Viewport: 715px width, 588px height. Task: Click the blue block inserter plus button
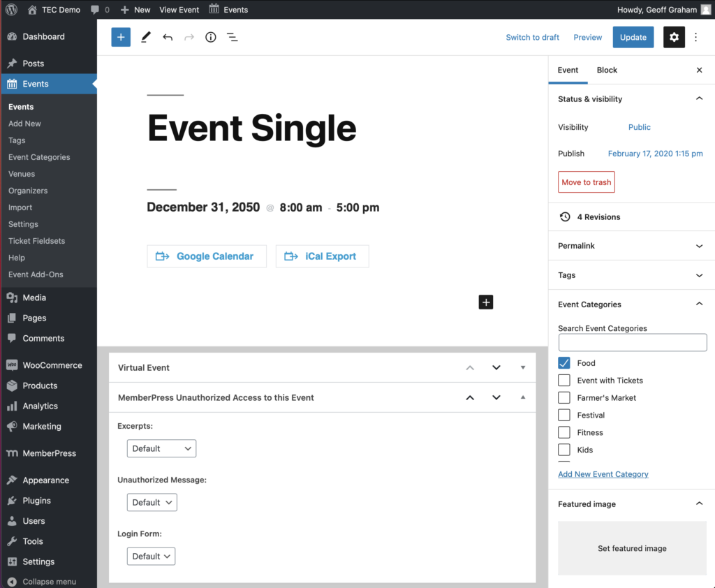[121, 37]
